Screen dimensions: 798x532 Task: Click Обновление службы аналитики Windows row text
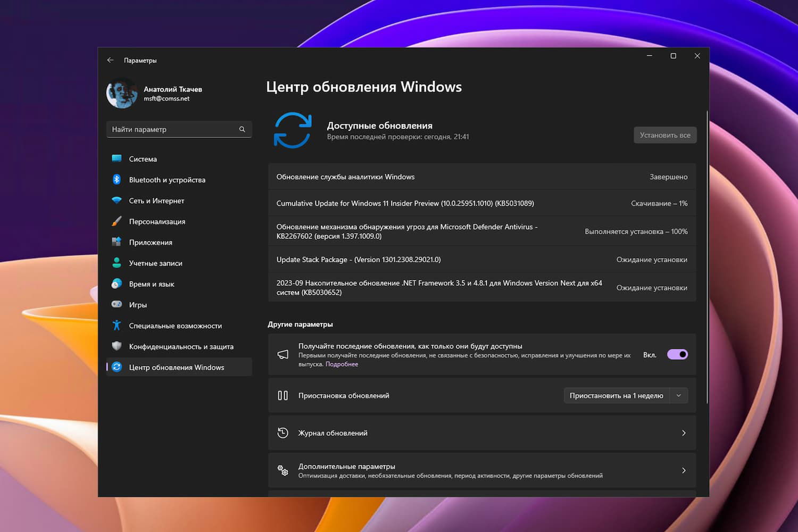point(345,177)
